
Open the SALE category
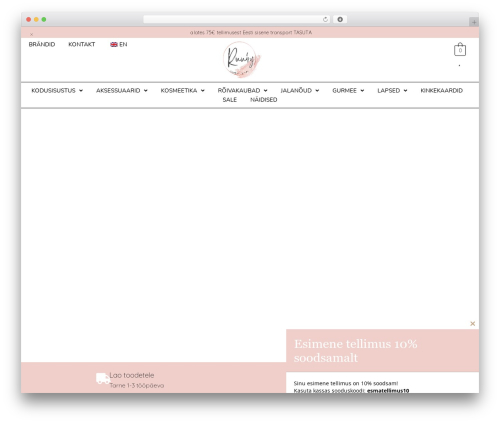230,100
